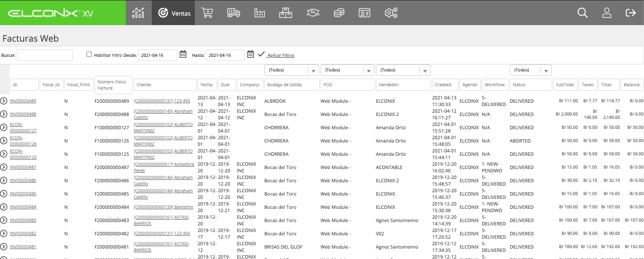The image size is (644, 259).
Task: Click the WorkFlow column filter field
Action: pos(495,85)
